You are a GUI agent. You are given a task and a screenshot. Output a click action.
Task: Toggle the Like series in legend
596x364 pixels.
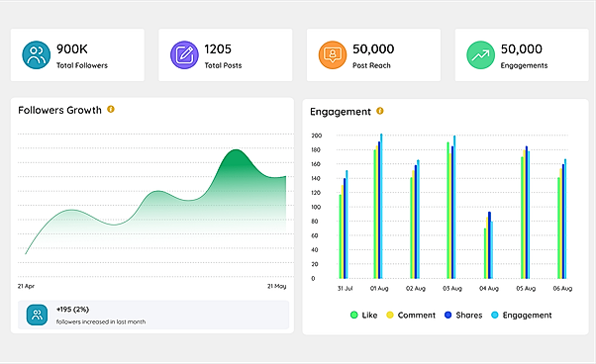(x=363, y=315)
